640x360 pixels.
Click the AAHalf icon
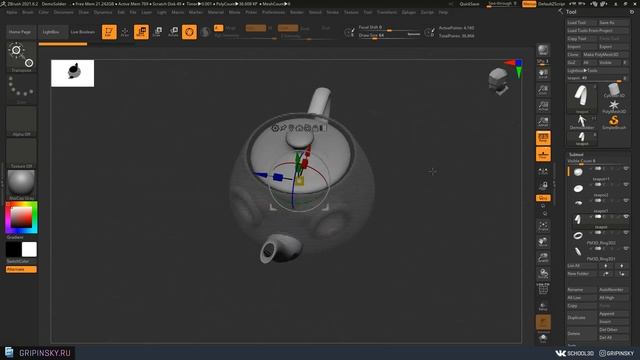[543, 122]
